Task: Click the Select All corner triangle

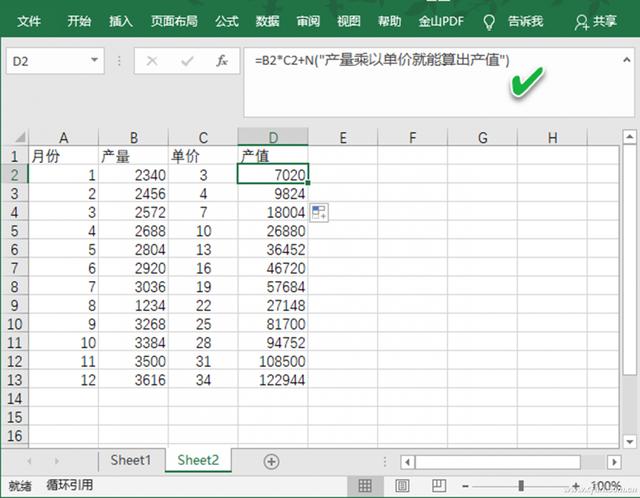Action: 19,136
